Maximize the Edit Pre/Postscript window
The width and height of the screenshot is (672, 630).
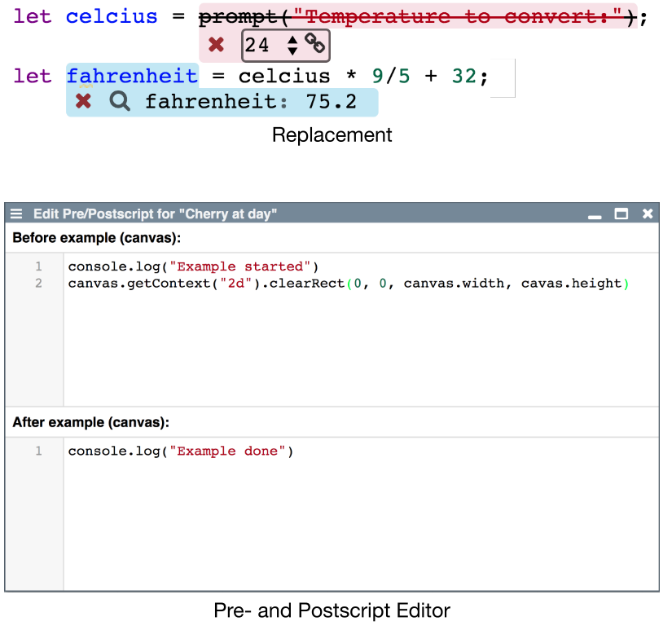point(621,214)
